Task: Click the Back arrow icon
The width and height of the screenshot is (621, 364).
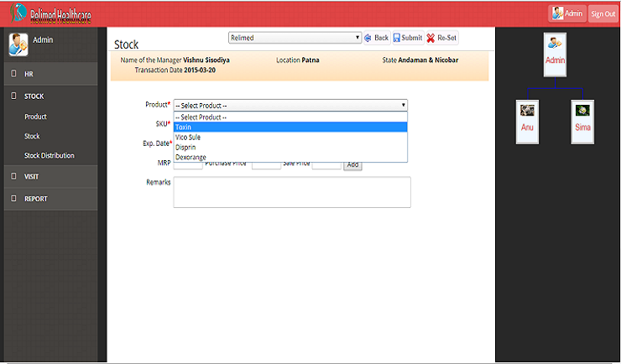Action: 368,38
